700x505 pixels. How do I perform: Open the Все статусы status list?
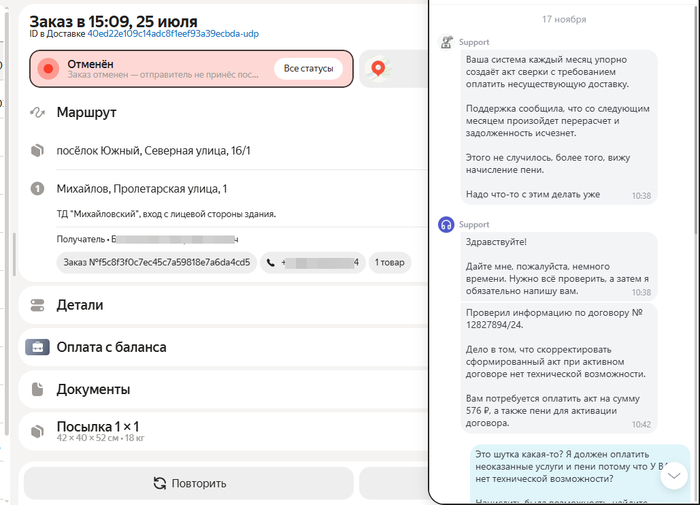(309, 69)
